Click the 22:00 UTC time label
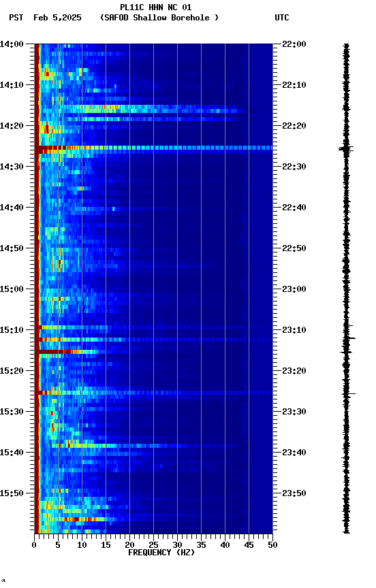The width and height of the screenshot is (376, 588). coord(294,44)
